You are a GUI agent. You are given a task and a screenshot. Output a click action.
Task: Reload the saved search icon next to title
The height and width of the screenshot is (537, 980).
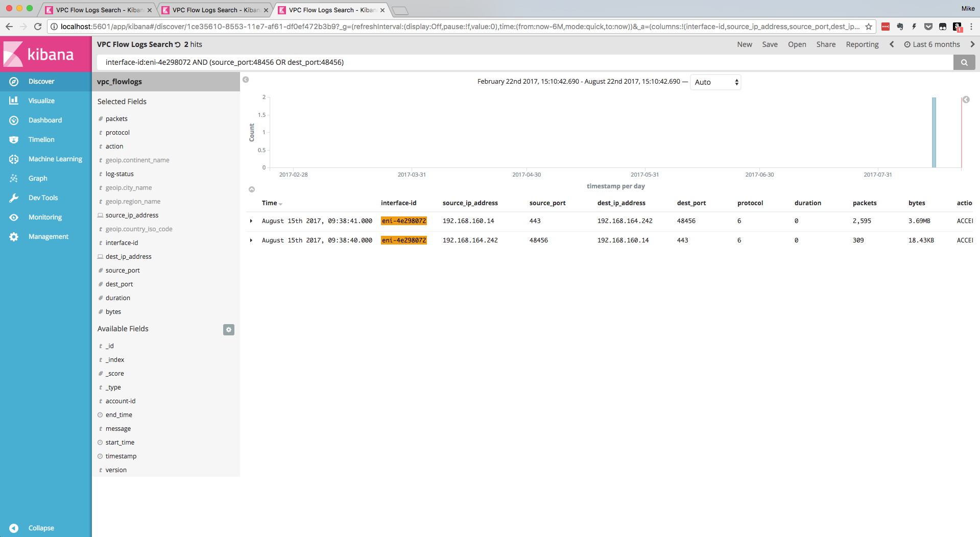point(178,45)
